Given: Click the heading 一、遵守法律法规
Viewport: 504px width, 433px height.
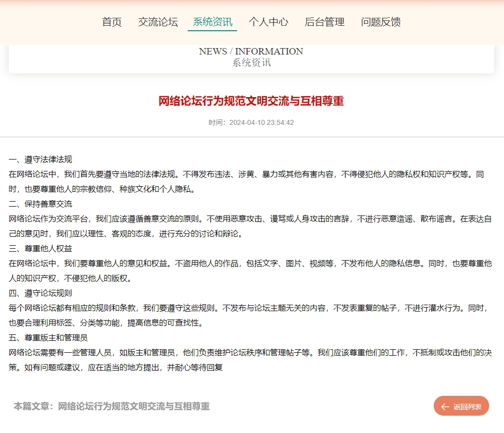Looking at the screenshot, I should click(40, 159).
